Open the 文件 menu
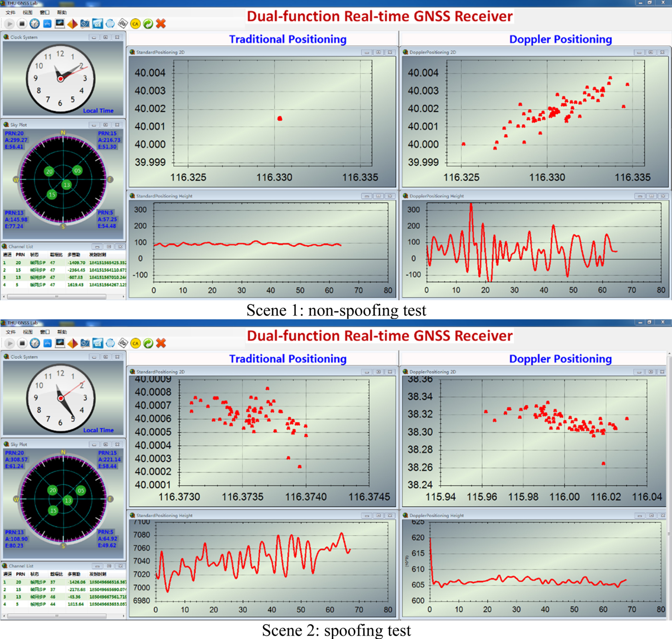The width and height of the screenshot is (672, 639). 11,13
